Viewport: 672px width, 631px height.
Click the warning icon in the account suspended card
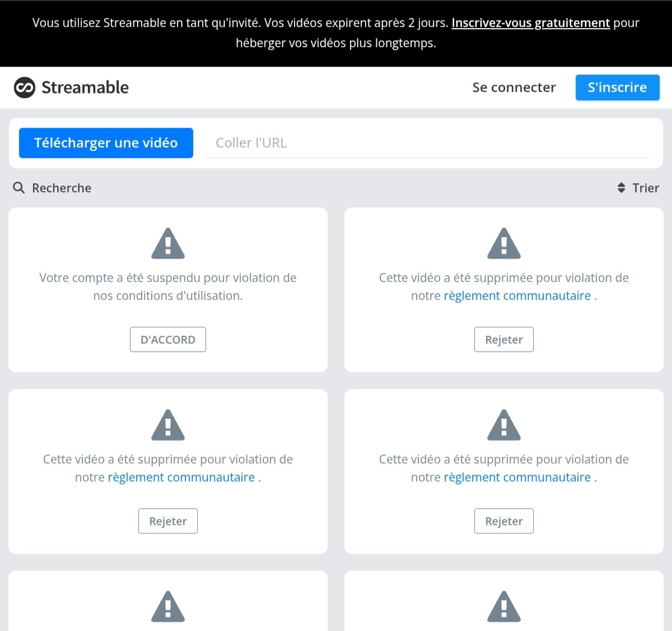(168, 244)
